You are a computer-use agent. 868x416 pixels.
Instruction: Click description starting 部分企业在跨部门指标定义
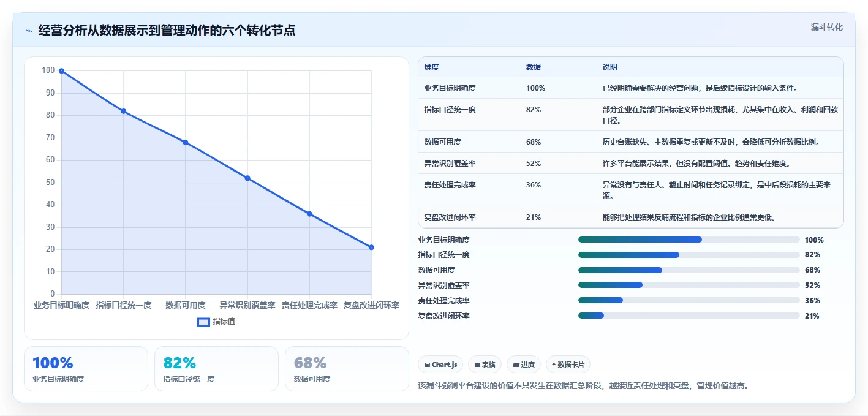coord(720,115)
